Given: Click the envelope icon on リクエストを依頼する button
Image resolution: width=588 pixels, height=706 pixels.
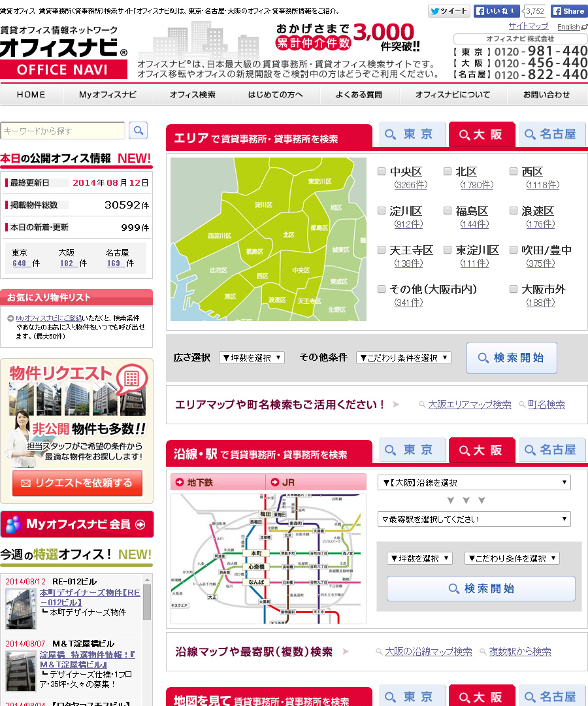Looking at the screenshot, I should pos(25,483).
